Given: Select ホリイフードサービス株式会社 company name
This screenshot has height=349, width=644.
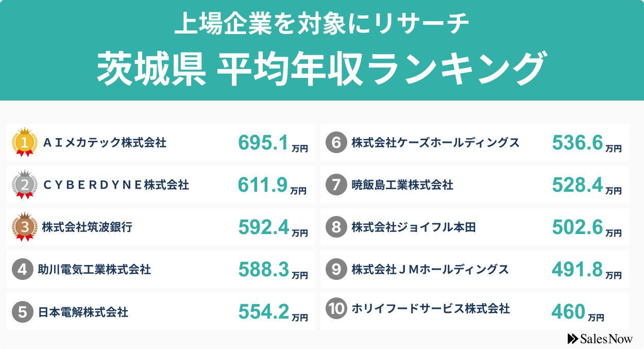Looking at the screenshot, I should pos(430,308).
